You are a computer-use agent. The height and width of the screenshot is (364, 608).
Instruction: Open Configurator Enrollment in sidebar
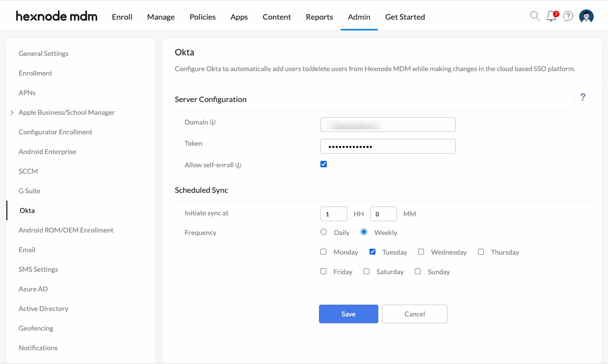tap(55, 132)
